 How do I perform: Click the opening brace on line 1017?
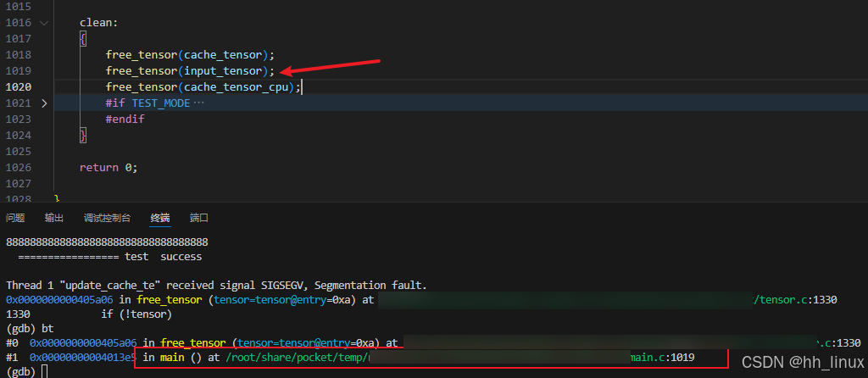tap(83, 39)
